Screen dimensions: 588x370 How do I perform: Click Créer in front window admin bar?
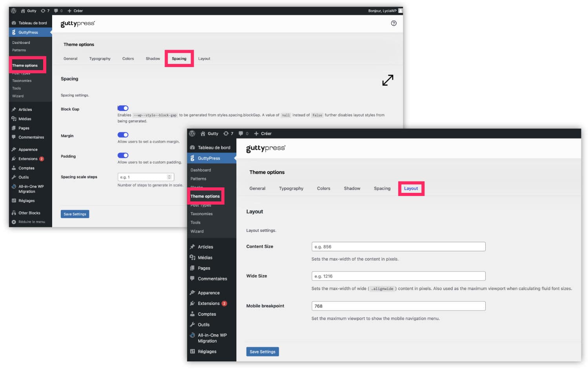click(x=263, y=134)
